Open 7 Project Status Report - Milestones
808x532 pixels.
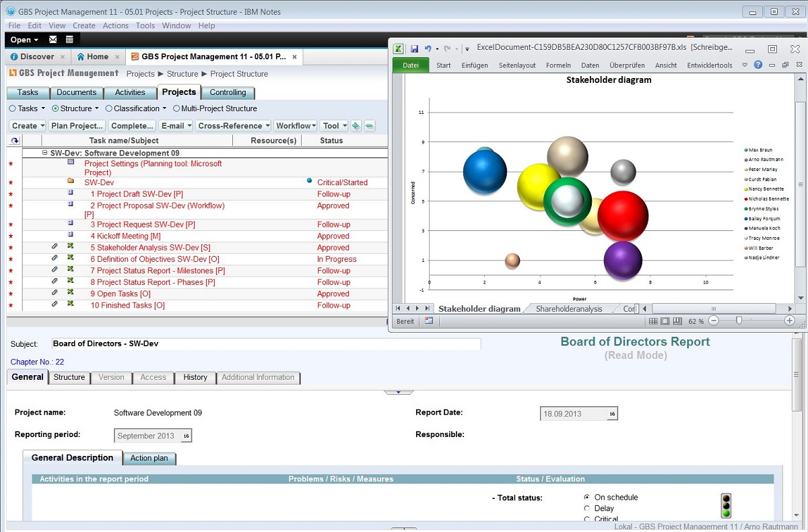pyautogui.click(x=158, y=271)
